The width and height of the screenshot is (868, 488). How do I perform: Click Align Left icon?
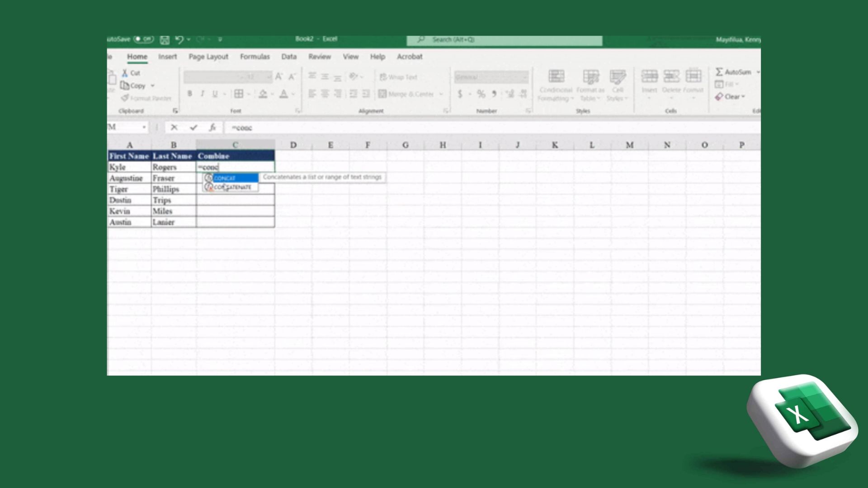(x=312, y=94)
